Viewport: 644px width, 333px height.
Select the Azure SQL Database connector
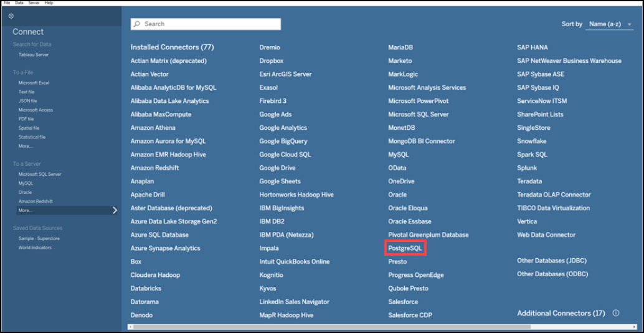pyautogui.click(x=160, y=235)
